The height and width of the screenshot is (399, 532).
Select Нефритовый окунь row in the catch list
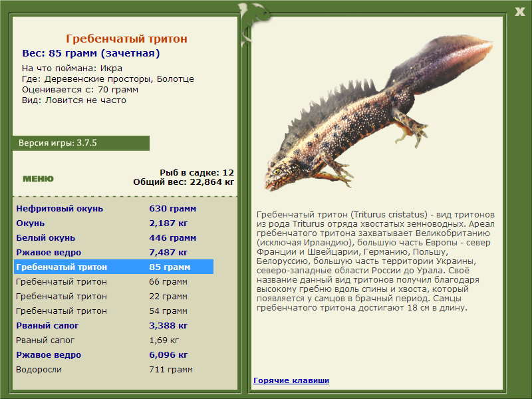114,209
